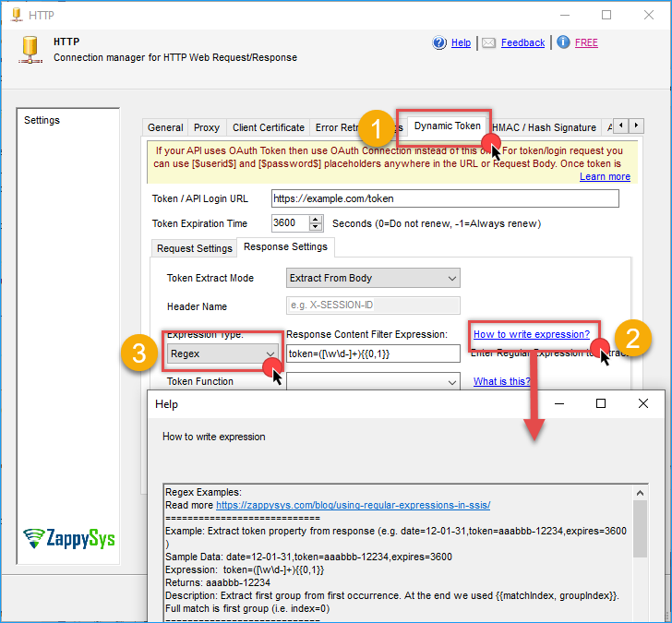Click the Feedback envelope icon
This screenshot has width=672, height=623.
pyautogui.click(x=488, y=42)
